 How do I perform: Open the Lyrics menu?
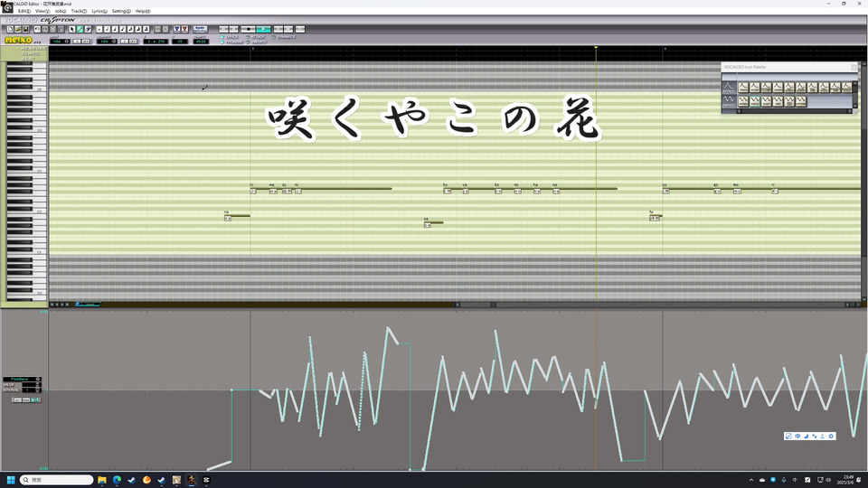(x=99, y=11)
